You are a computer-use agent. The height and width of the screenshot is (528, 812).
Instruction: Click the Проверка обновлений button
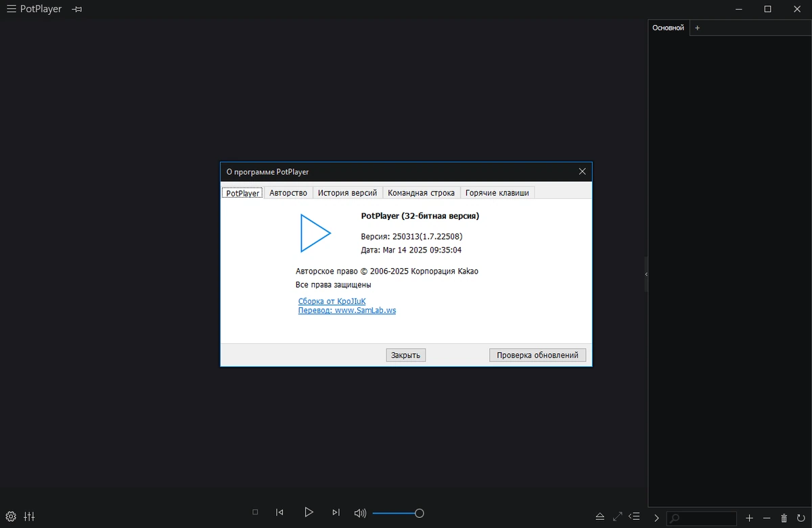pos(537,355)
